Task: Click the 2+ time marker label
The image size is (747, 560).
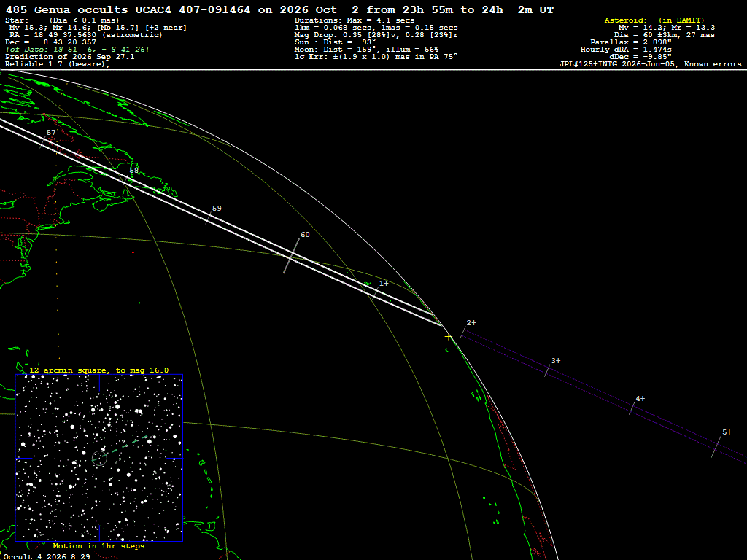Action: (x=471, y=323)
